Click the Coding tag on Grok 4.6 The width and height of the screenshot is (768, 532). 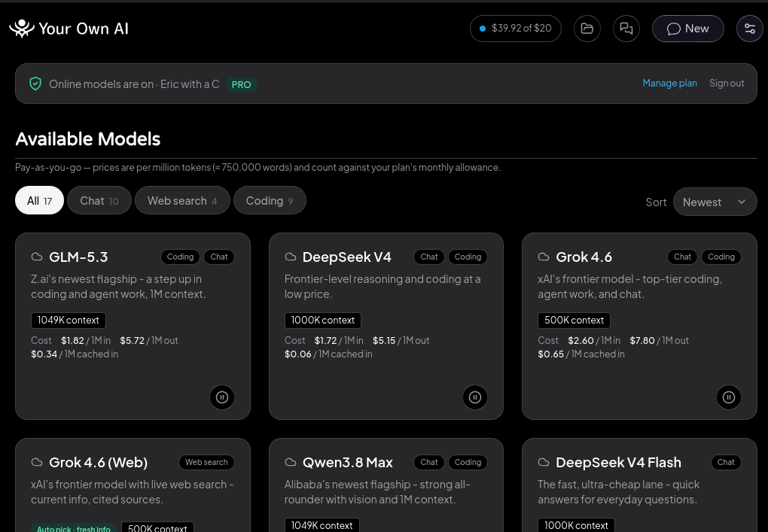[721, 257]
